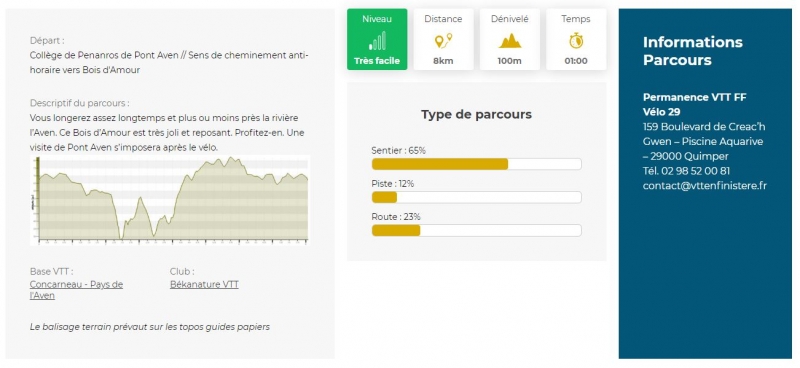
Task: Click the contact@vttenfinistere.fr email address
Action: 705,186
